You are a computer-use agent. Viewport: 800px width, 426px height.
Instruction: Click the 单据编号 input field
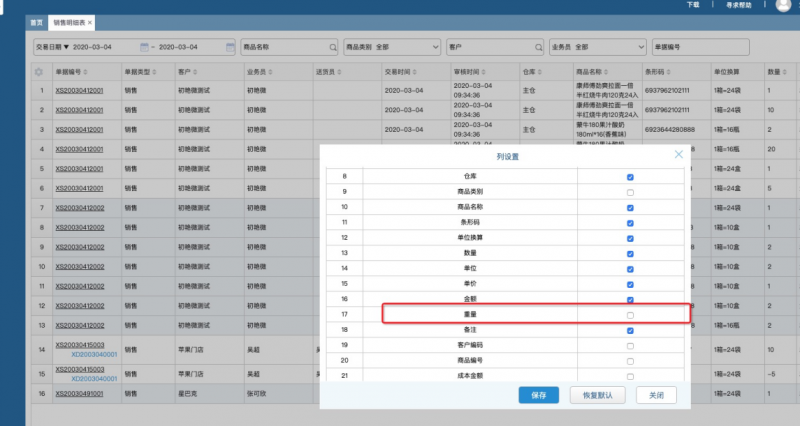700,47
